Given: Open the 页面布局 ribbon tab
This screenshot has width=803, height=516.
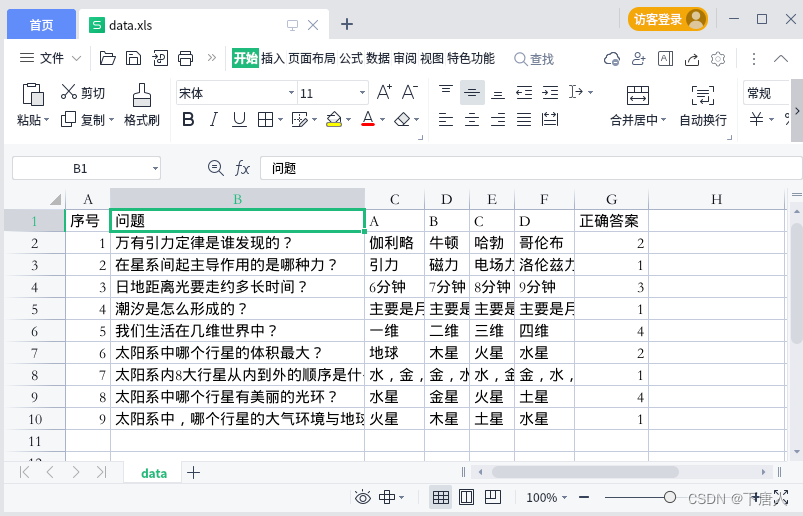Looking at the screenshot, I should click(x=311, y=58).
